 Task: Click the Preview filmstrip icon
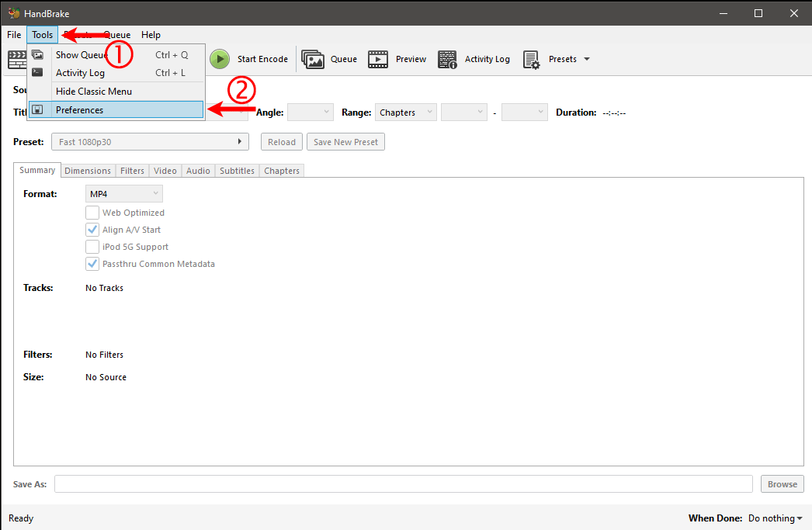(378, 59)
